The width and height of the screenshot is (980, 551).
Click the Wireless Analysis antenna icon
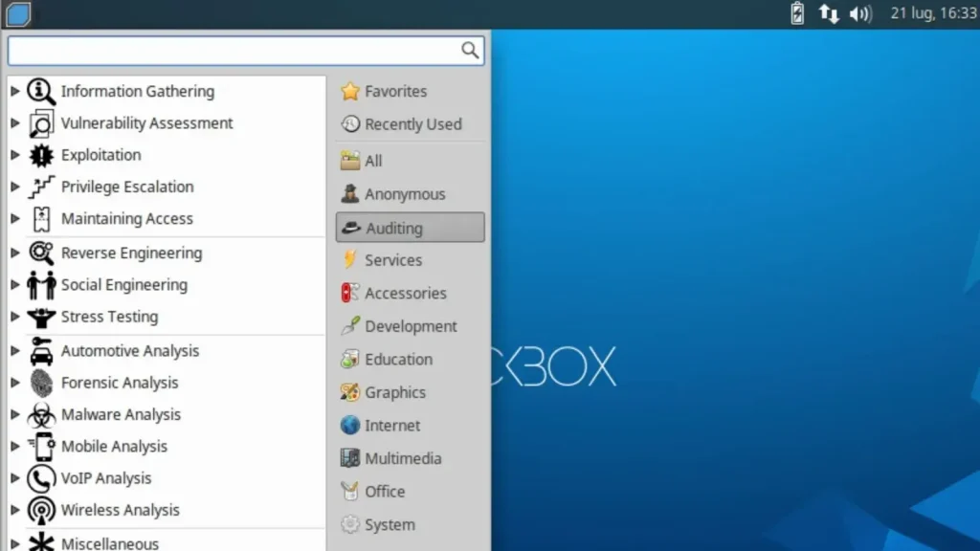pos(41,511)
